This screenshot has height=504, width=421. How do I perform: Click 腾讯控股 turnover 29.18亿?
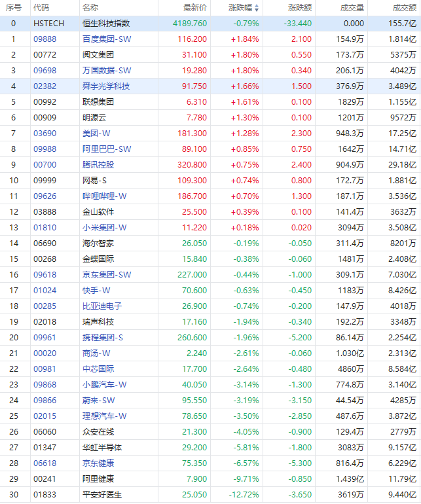tap(403, 165)
